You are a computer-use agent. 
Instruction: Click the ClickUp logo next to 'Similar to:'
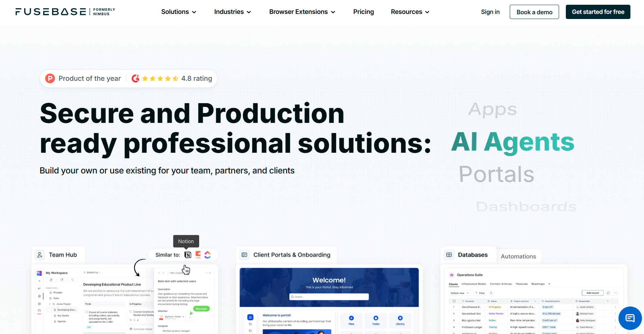pos(208,255)
